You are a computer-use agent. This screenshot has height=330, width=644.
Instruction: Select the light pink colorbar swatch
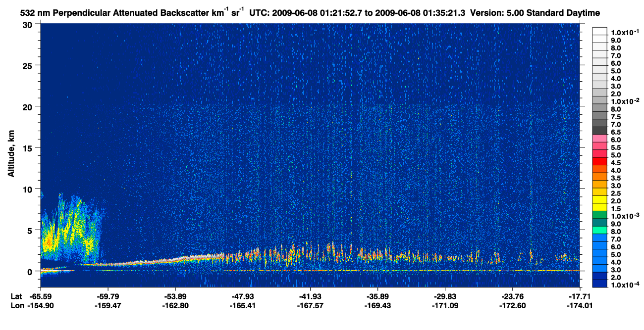600,139
